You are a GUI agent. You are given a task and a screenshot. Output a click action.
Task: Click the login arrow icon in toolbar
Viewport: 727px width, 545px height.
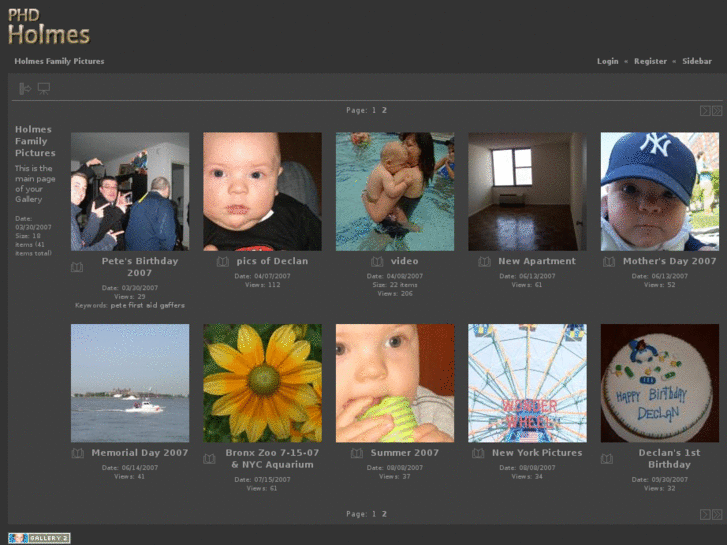[x=25, y=88]
